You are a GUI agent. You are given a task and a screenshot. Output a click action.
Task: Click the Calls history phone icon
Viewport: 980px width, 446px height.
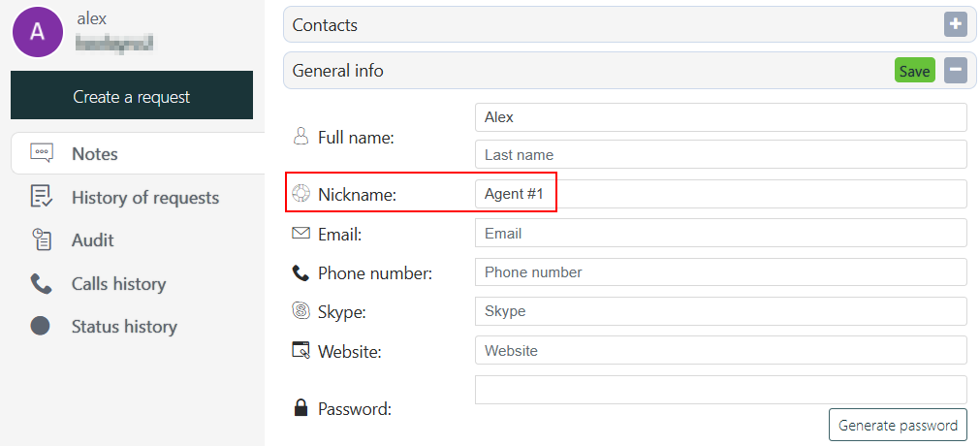[x=41, y=283]
